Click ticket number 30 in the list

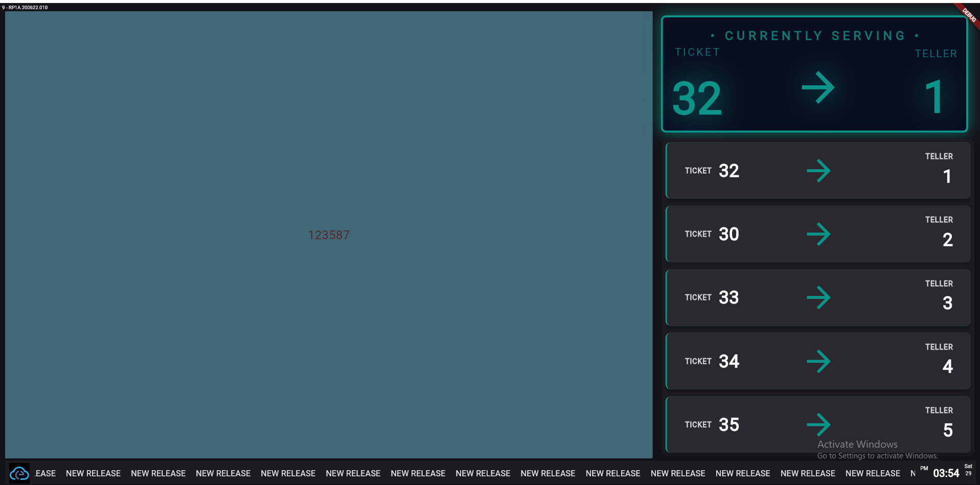(729, 234)
